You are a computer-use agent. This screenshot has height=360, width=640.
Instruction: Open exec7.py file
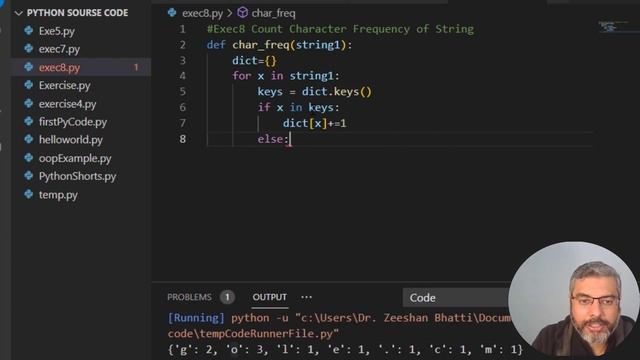[x=59, y=49]
